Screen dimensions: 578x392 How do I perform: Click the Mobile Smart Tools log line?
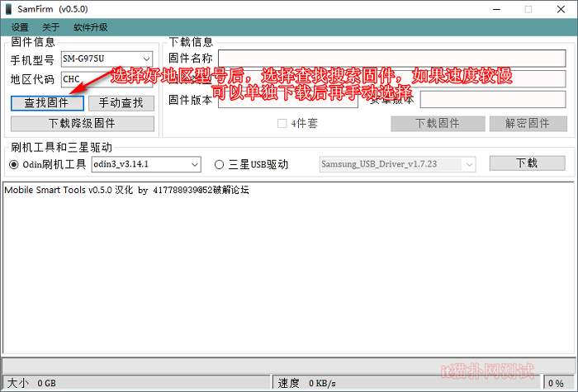click(126, 190)
